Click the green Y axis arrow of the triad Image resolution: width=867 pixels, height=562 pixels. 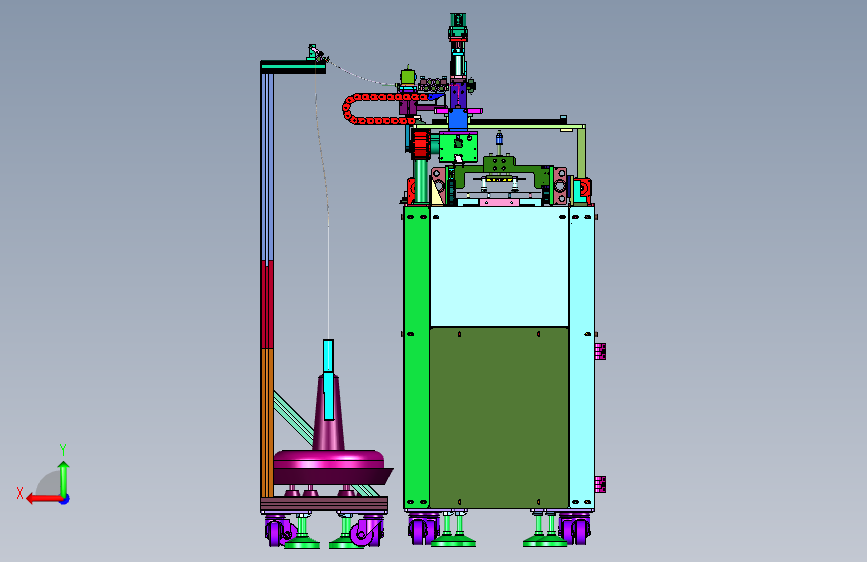tap(64, 478)
